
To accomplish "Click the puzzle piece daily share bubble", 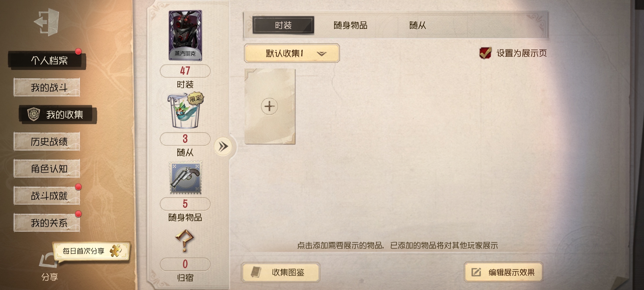I will pyautogui.click(x=92, y=251).
